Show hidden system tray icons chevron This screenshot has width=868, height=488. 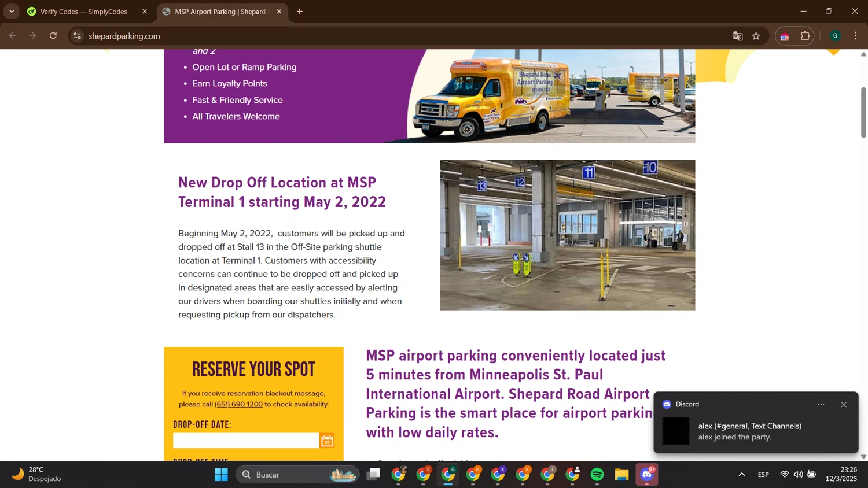coord(742,475)
